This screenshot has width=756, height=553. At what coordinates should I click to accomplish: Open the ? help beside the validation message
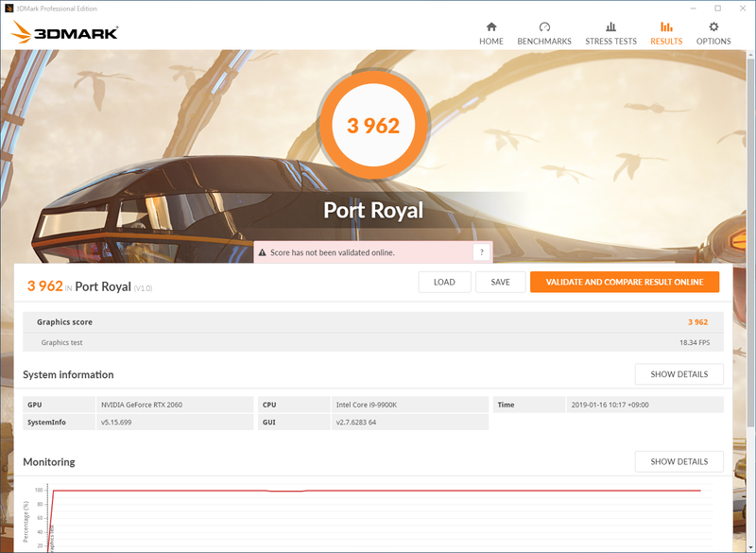click(482, 252)
